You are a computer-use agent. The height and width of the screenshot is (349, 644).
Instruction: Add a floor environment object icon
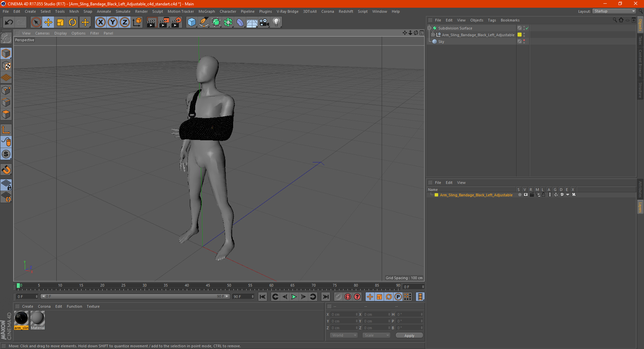(252, 22)
